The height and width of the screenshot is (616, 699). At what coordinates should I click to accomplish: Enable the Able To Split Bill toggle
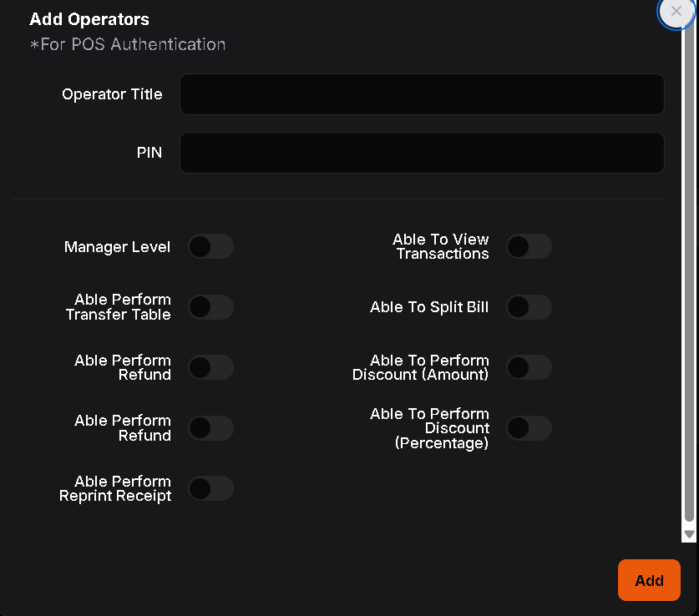point(529,307)
